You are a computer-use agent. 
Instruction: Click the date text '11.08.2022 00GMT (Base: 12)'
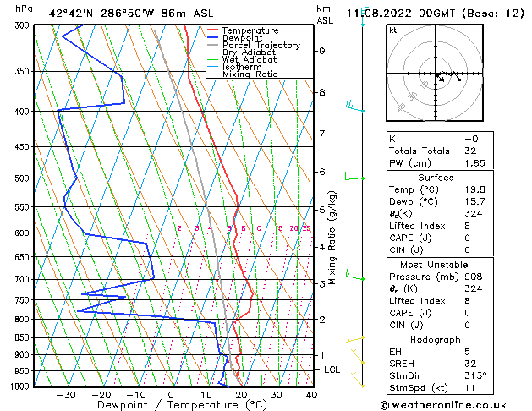[x=435, y=14]
